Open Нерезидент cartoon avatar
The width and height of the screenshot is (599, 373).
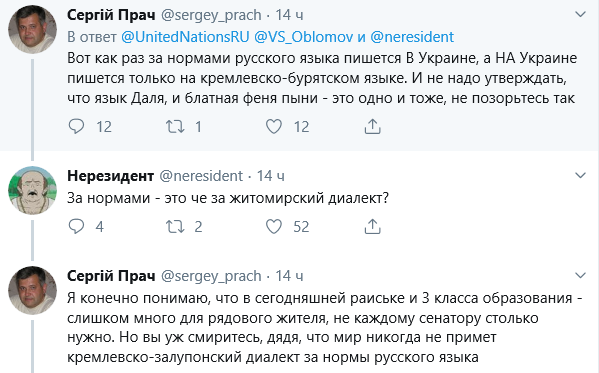tap(32, 190)
